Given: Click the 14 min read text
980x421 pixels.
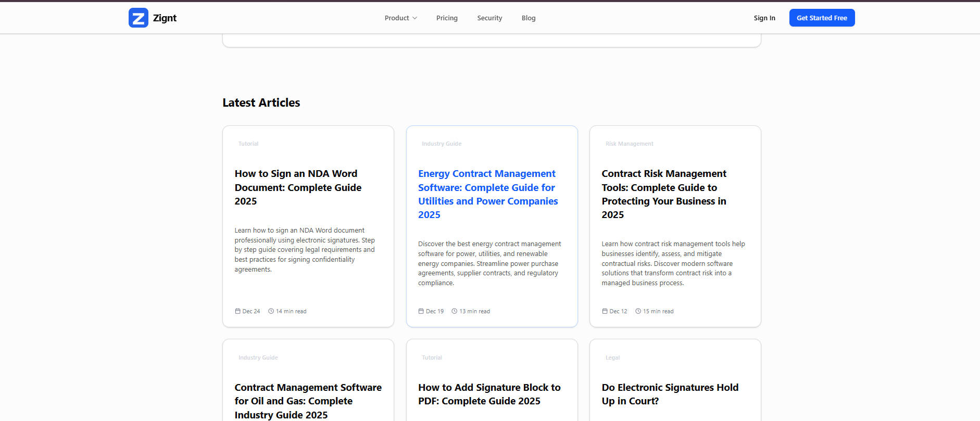Looking at the screenshot, I should click(291, 311).
